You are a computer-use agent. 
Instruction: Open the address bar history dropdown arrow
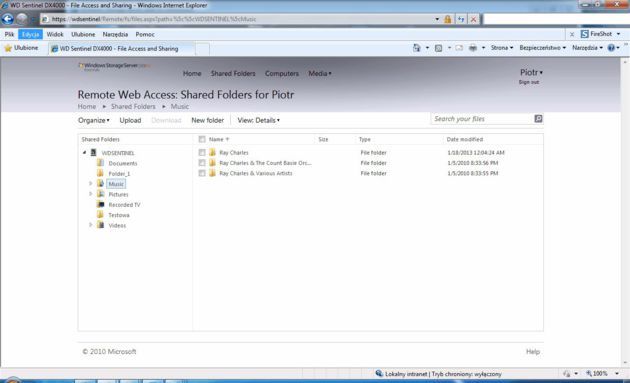437,19
